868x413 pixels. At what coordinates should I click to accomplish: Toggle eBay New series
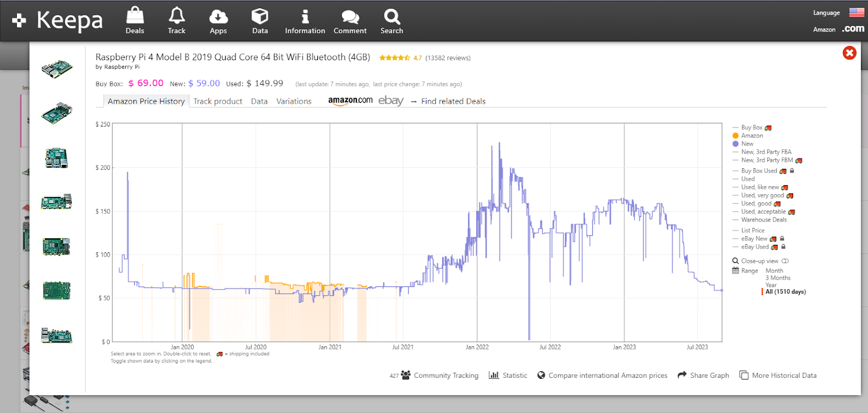click(758, 239)
